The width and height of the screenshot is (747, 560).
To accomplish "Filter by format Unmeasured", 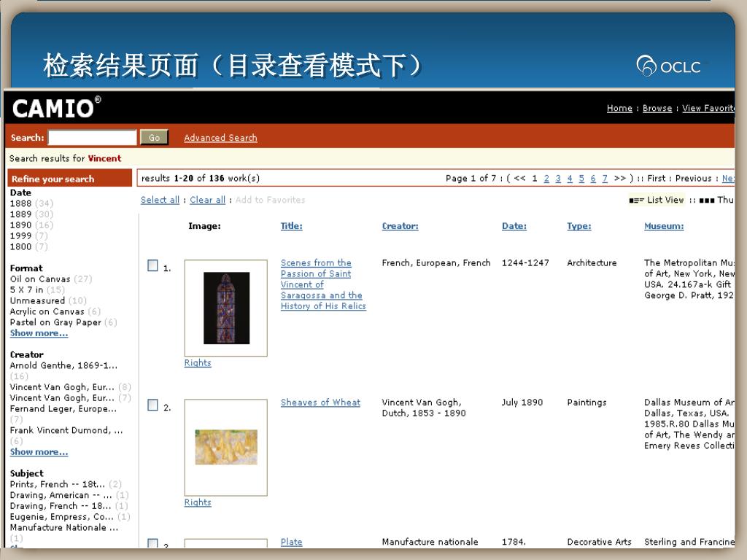I will 48,301.
